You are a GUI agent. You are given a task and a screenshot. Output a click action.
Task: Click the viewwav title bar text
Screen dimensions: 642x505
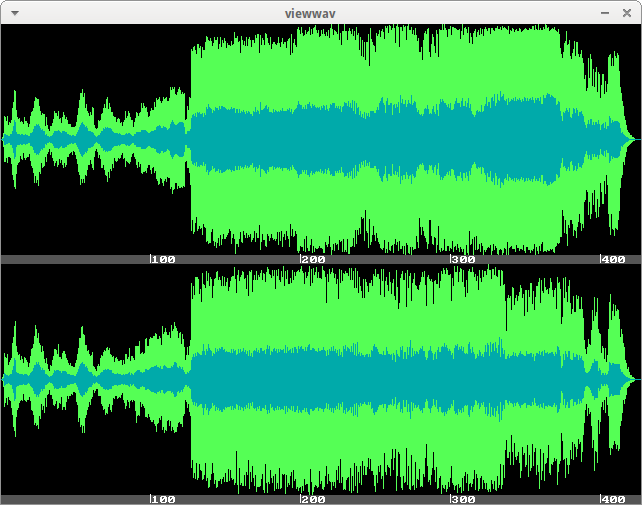coord(310,14)
